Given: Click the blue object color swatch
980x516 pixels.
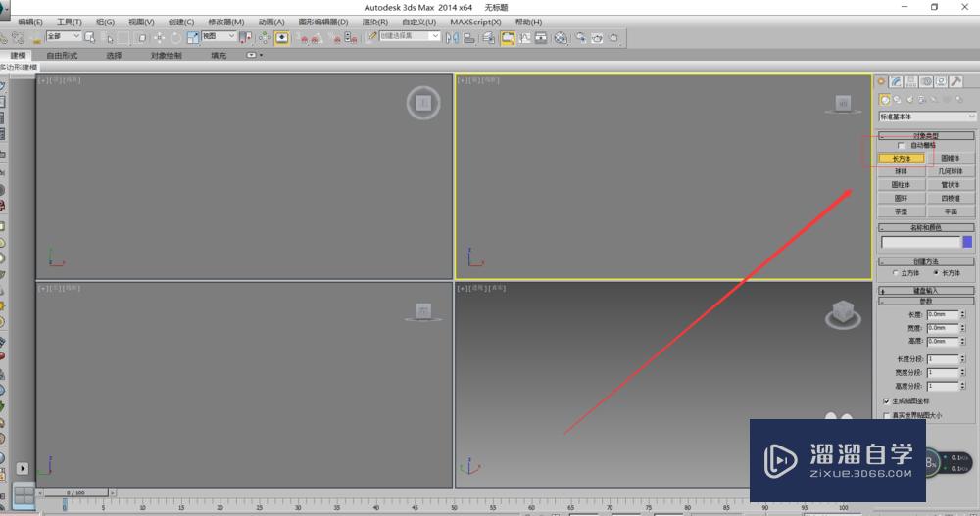Looking at the screenshot, I should (967, 242).
